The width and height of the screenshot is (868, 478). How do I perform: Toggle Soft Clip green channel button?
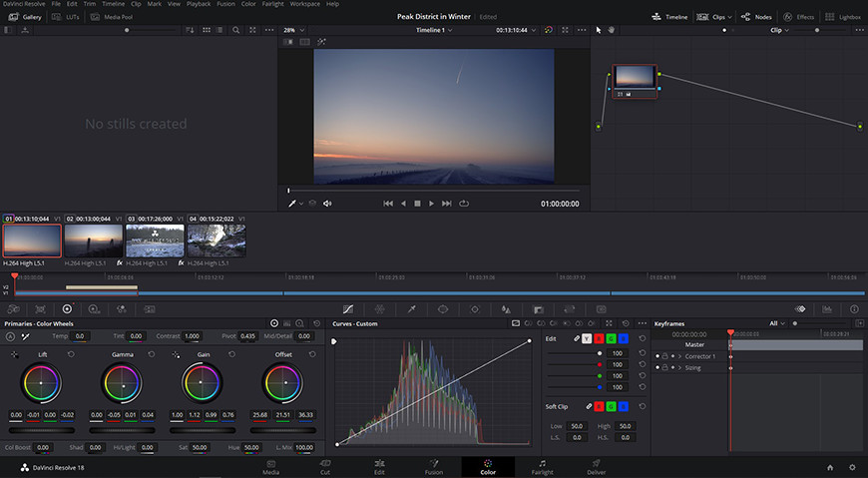[x=612, y=406]
